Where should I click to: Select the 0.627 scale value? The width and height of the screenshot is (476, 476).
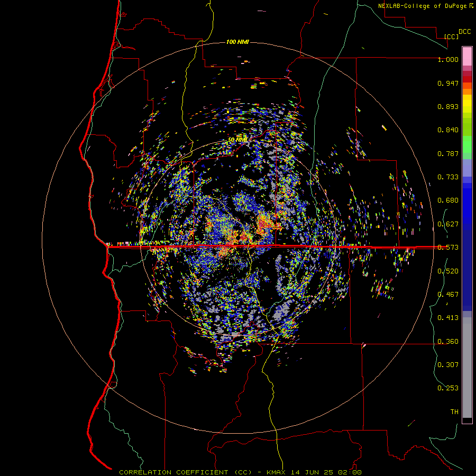pyautogui.click(x=448, y=224)
